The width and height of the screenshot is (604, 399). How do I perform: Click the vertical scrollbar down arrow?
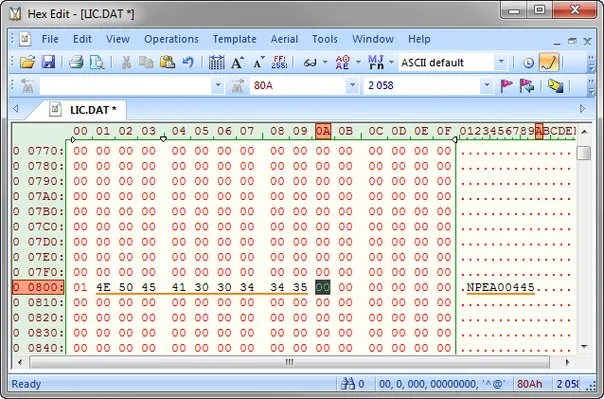click(x=584, y=347)
